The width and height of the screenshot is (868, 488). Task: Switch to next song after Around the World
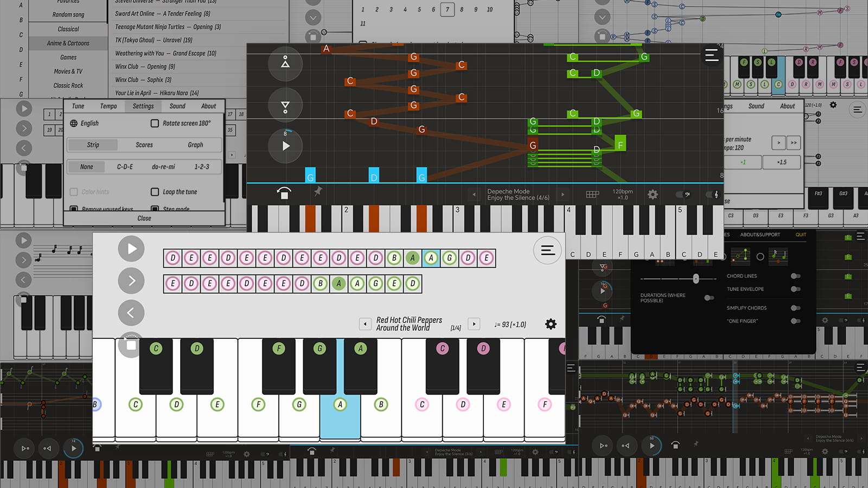click(x=474, y=324)
